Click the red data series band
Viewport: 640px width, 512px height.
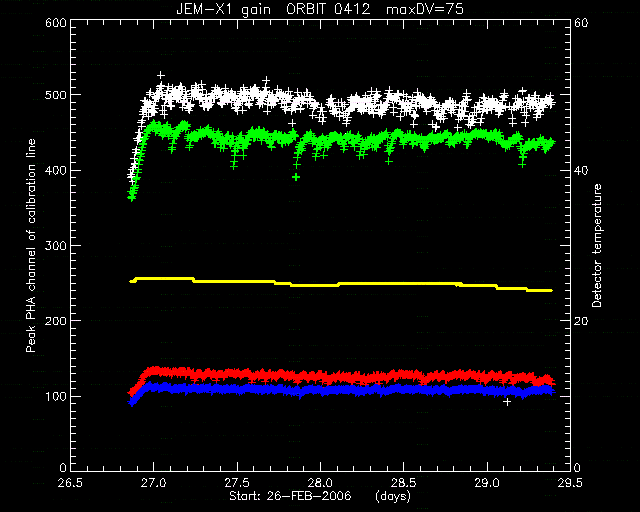342,376
